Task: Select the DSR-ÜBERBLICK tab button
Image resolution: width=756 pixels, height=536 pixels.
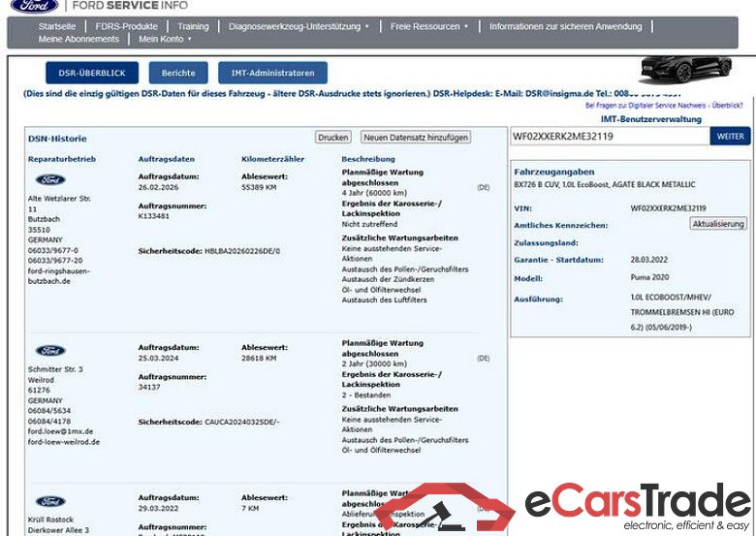Action: (x=92, y=73)
